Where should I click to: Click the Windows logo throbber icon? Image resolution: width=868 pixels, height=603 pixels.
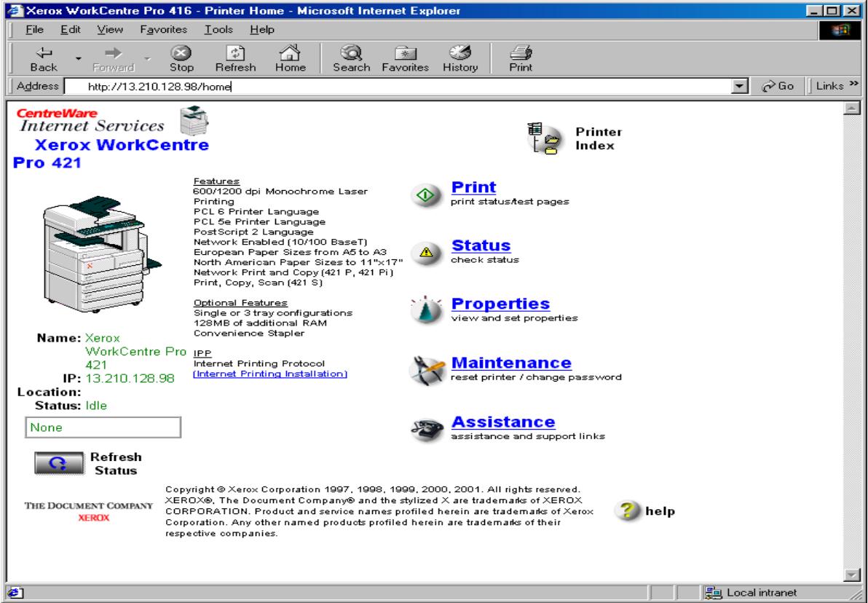click(x=840, y=30)
